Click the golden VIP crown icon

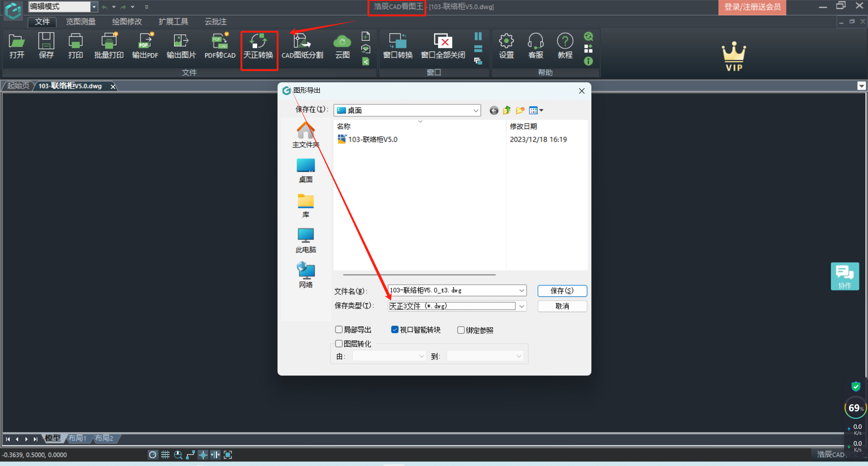coord(734,57)
